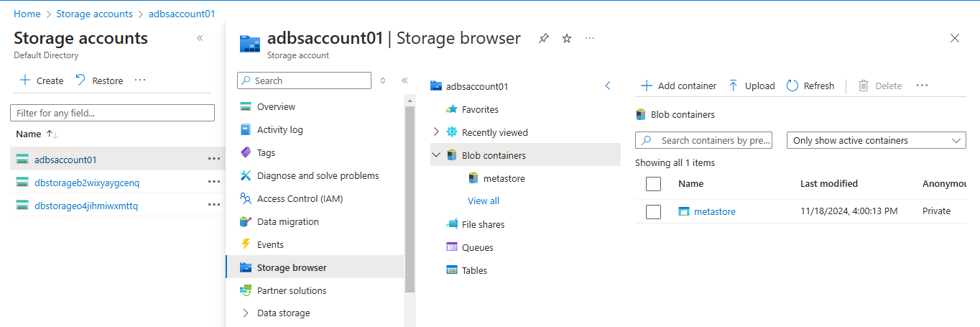This screenshot has height=327, width=980.
Task: Open more options for dbstorageb2wixyaygcenq
Action: [213, 182]
